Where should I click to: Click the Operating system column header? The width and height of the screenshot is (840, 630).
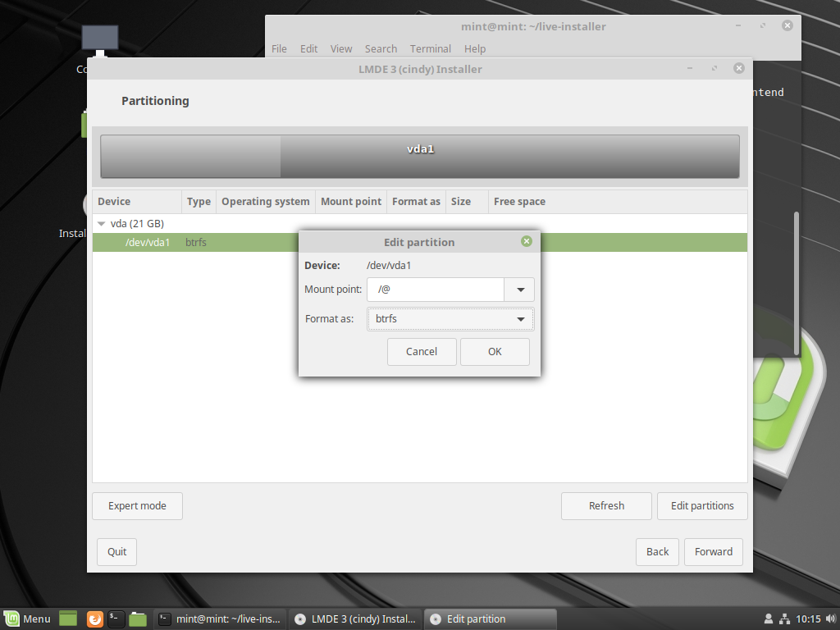pyautogui.click(x=265, y=202)
